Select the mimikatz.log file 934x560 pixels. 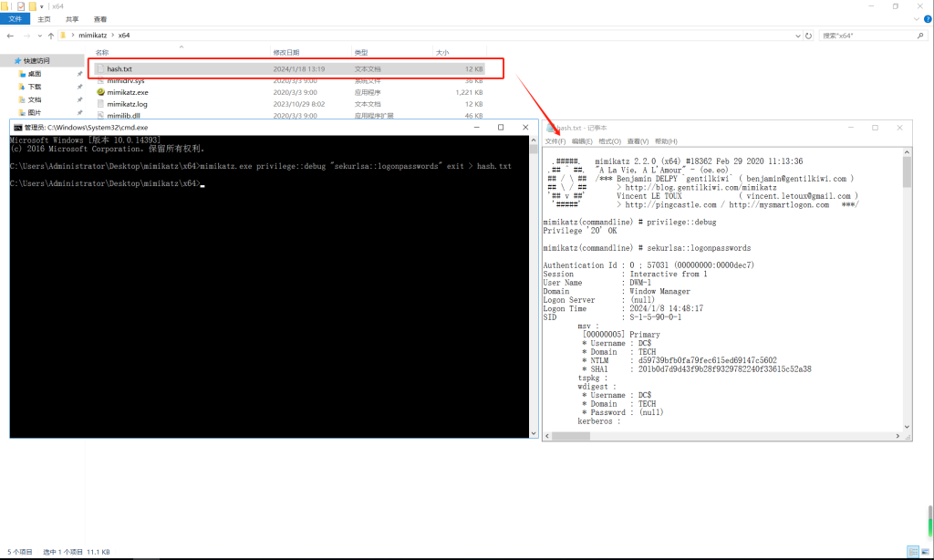point(127,104)
